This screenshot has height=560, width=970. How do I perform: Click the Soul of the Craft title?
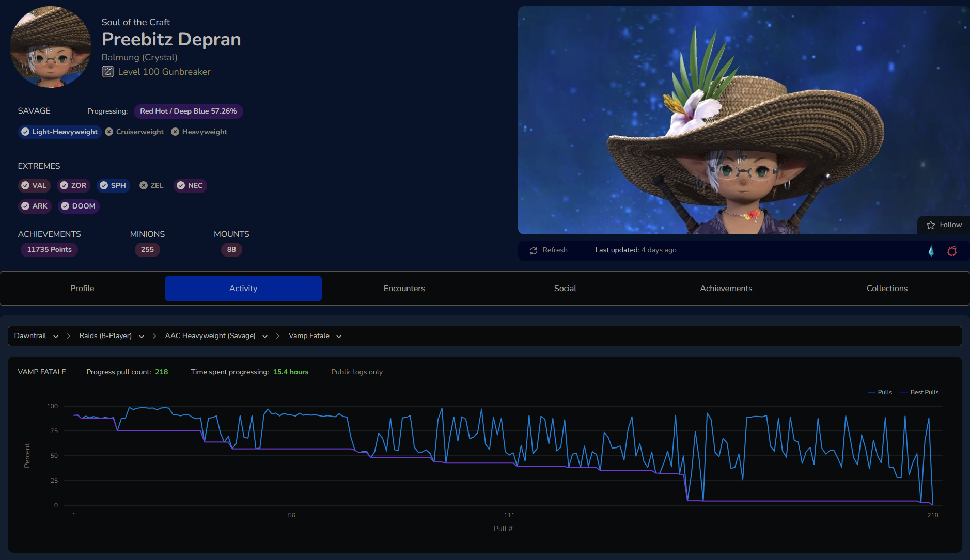click(136, 22)
